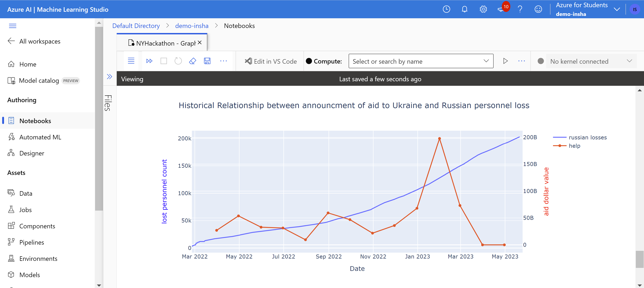Stop the running kernel
Viewport: 644px width, 288px height.
point(164,61)
